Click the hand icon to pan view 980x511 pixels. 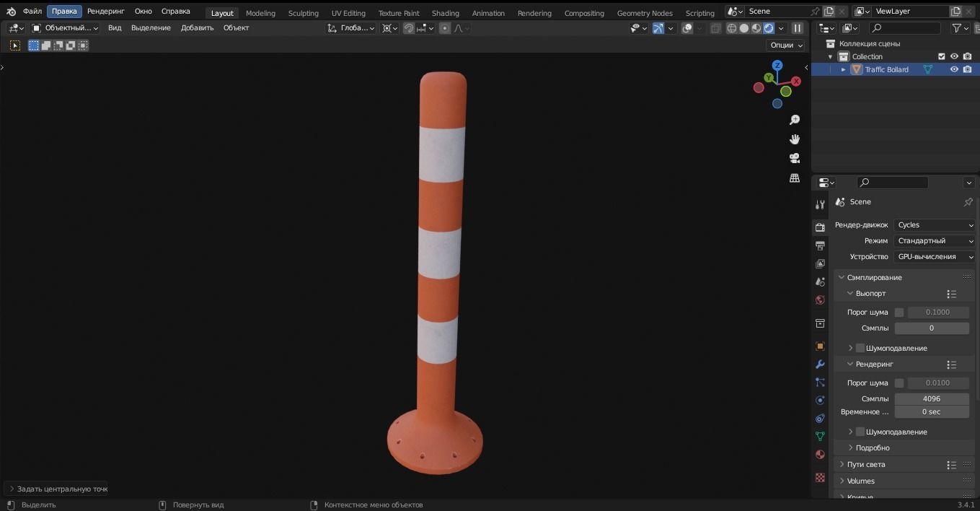795,139
